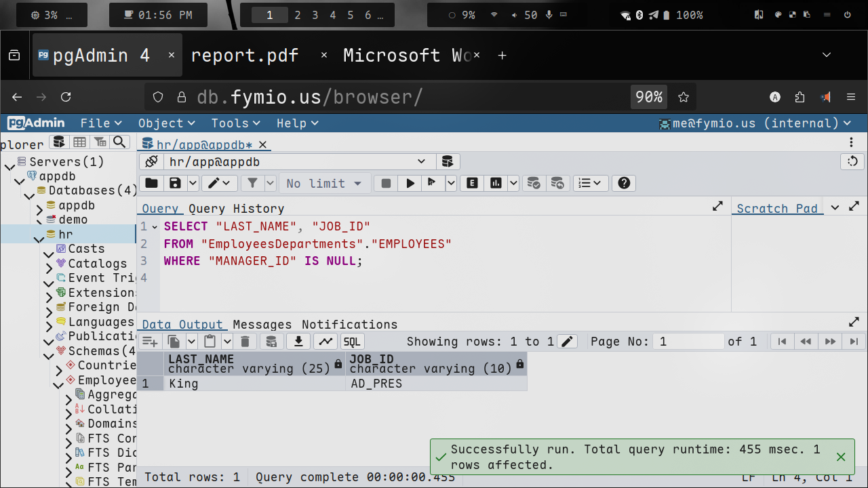Open the graph visualiser icon
The width and height of the screenshot is (868, 488).
click(x=326, y=342)
